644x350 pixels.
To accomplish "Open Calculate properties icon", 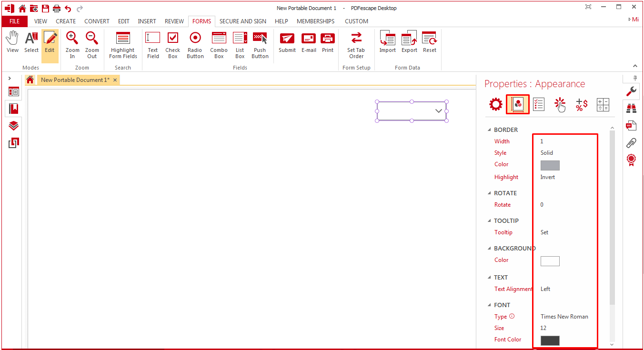I will coord(603,105).
